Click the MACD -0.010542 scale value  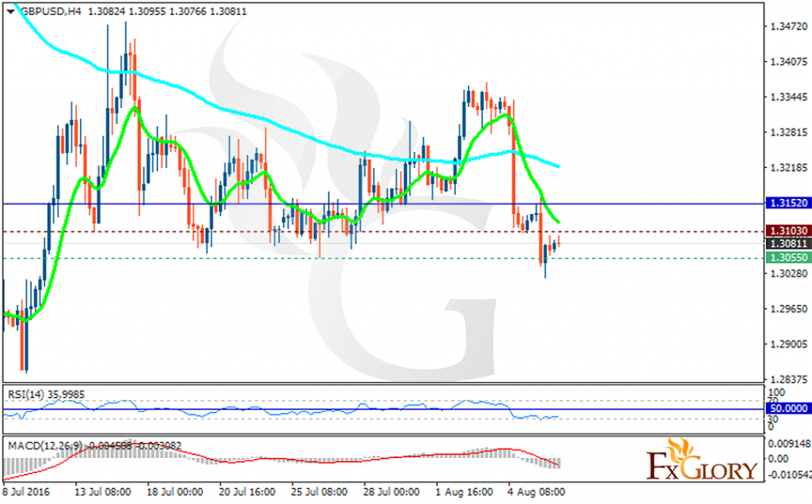pos(790,475)
